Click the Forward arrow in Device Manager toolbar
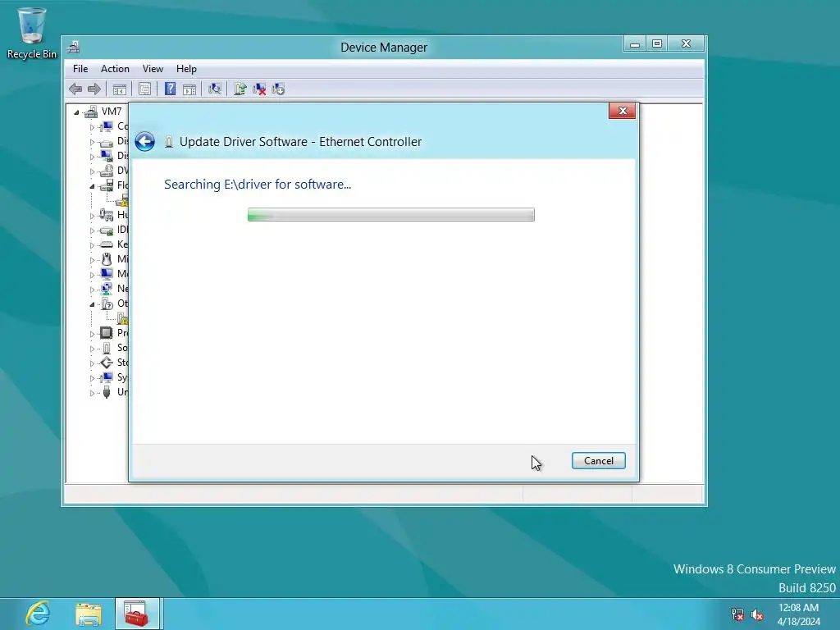The height and width of the screenshot is (630, 840). (x=94, y=89)
